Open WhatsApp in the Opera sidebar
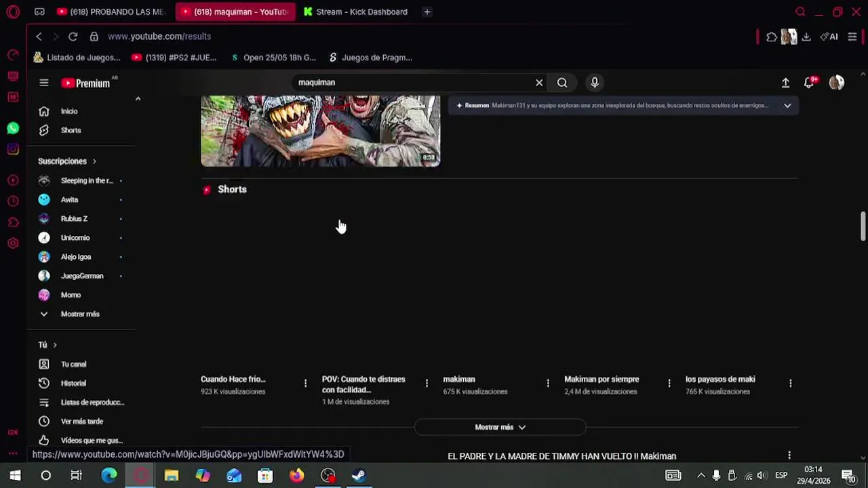Image resolution: width=868 pixels, height=488 pixels. click(x=13, y=127)
